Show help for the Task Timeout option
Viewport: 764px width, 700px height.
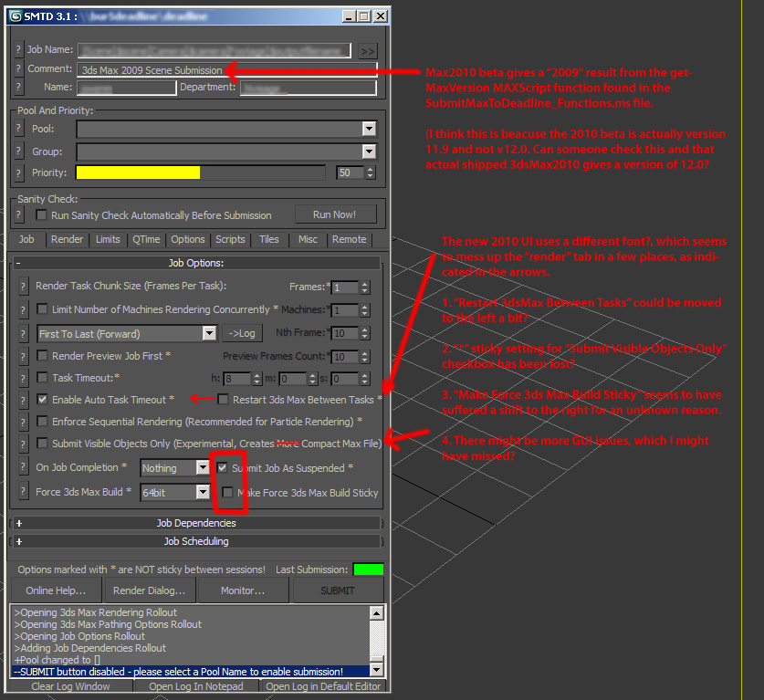[x=23, y=379]
